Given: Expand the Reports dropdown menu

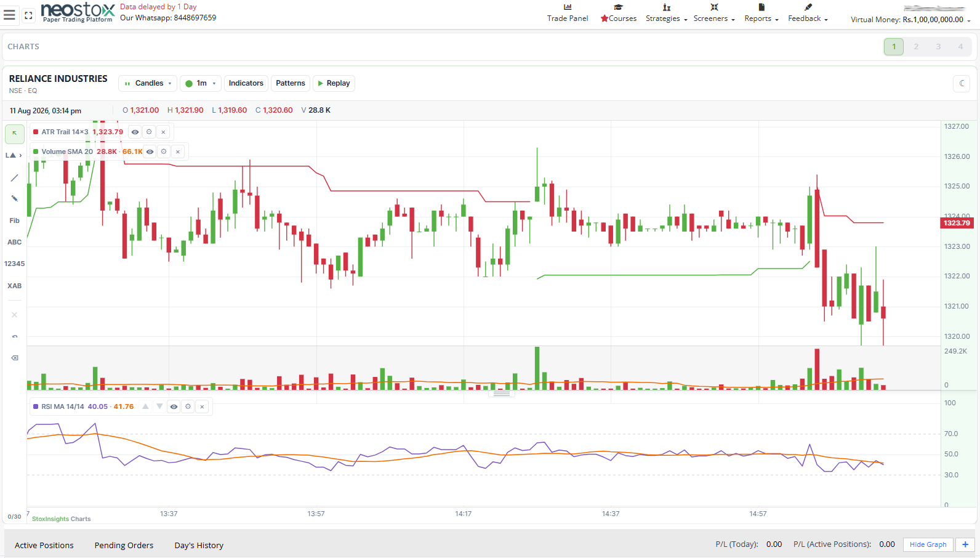Looking at the screenshot, I should pos(761,13).
